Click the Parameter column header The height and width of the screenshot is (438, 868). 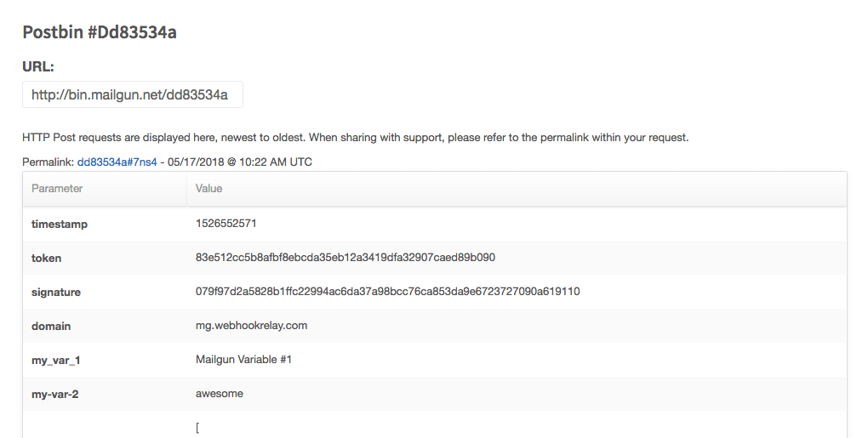[x=57, y=188]
